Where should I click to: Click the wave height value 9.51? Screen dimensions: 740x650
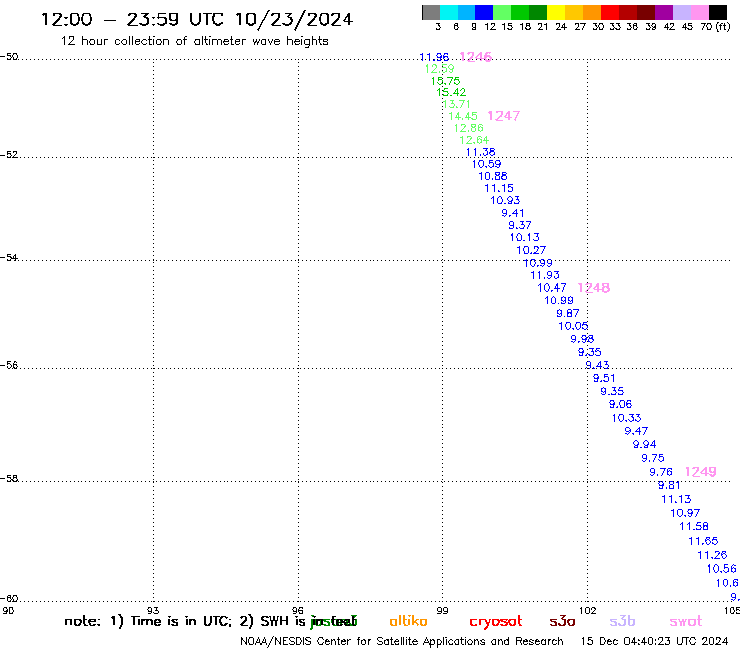(x=604, y=378)
